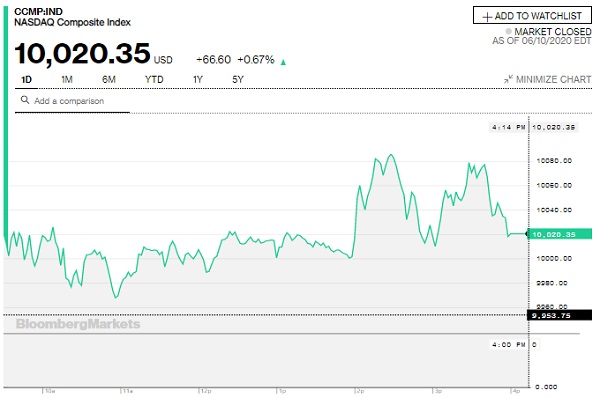Screen dimensions: 600x398
Task: Select the 5Y time range tab
Action: [x=238, y=80]
